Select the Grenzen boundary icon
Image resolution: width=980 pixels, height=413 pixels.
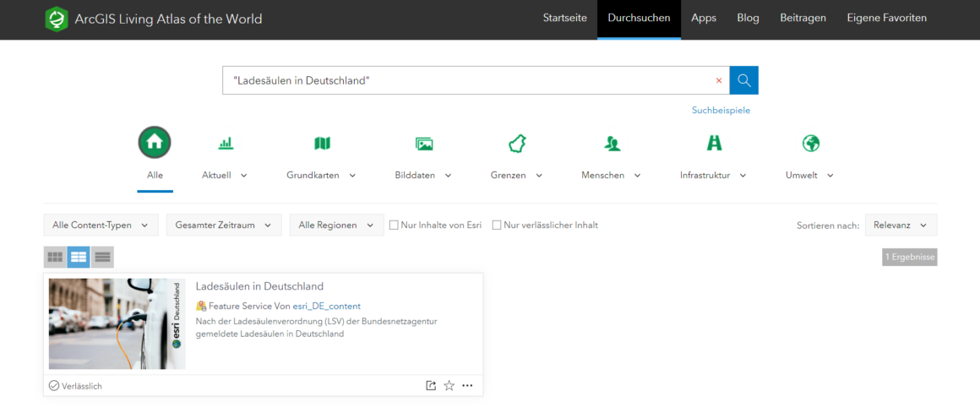(x=517, y=144)
